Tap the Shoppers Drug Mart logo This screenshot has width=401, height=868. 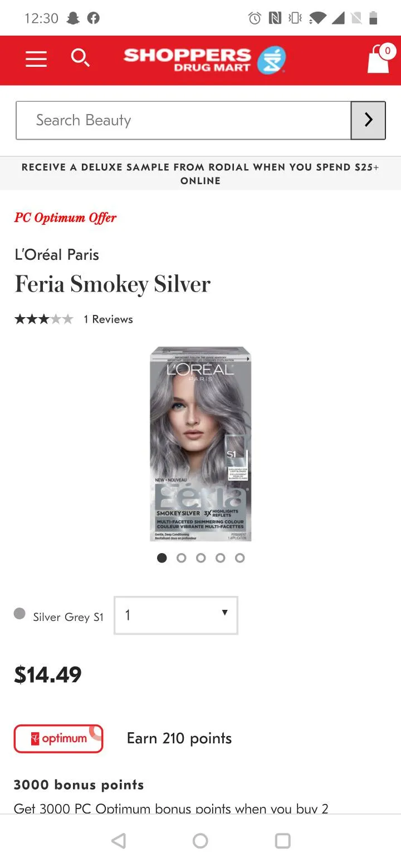(x=204, y=60)
